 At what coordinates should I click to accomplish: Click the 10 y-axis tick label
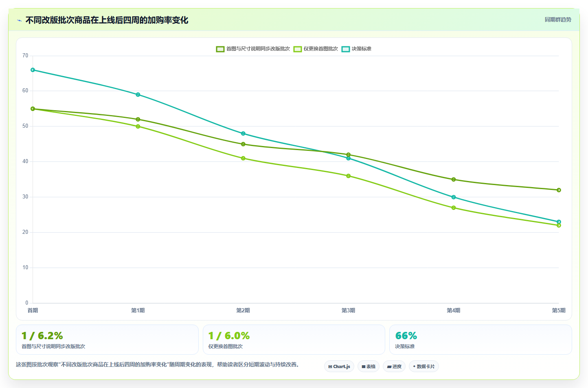25,268
